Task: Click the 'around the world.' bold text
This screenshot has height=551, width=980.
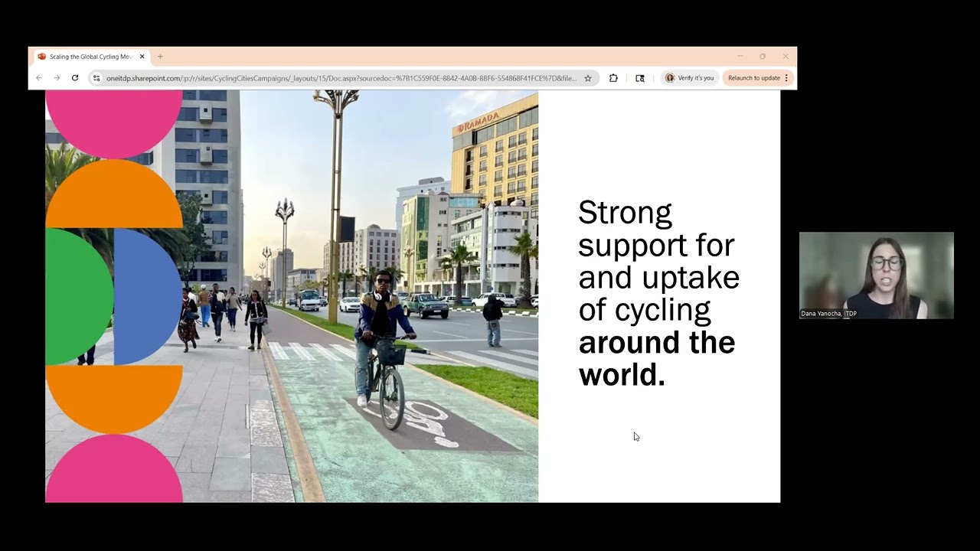Action: tap(656, 359)
